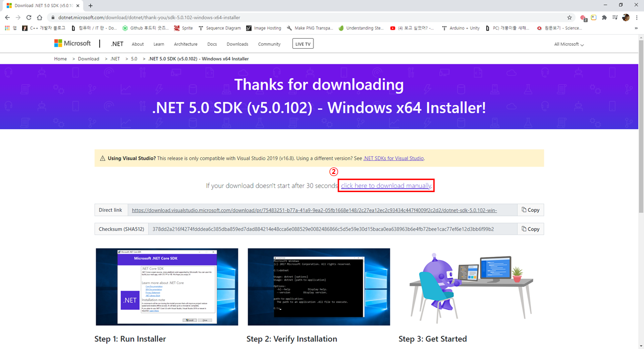Open the Docs menu item

tap(212, 44)
